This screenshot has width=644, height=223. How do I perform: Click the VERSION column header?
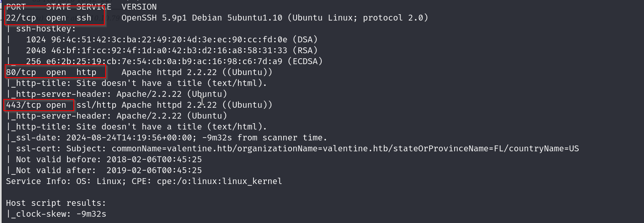pos(139,7)
